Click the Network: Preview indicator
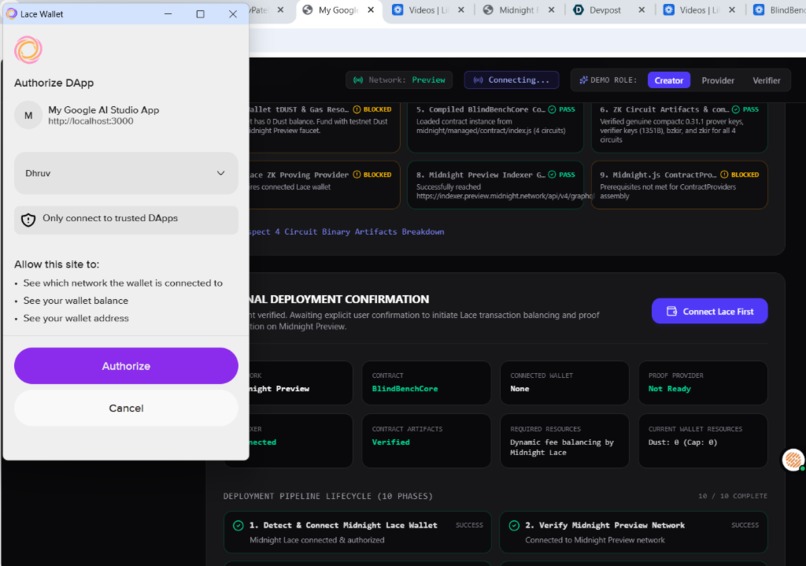The width and height of the screenshot is (806, 566). (x=399, y=80)
